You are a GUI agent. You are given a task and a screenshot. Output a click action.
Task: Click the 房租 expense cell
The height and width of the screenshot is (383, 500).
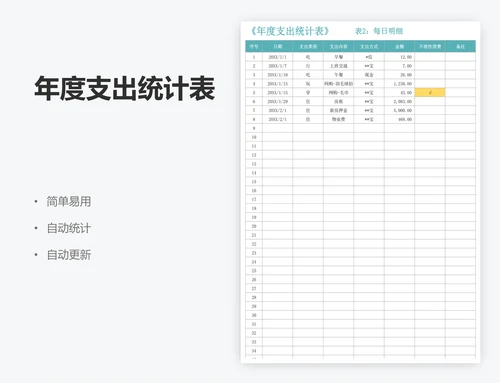(339, 101)
